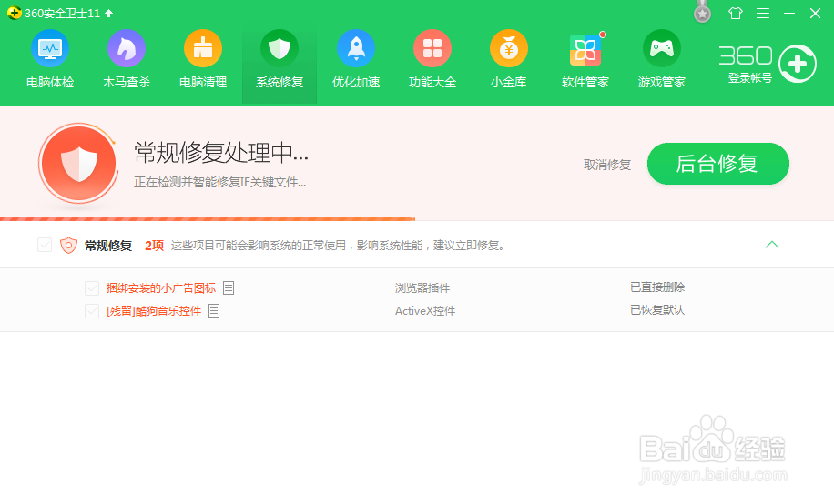Click the 捆绑安装的小广告图标 item link

pos(160,288)
